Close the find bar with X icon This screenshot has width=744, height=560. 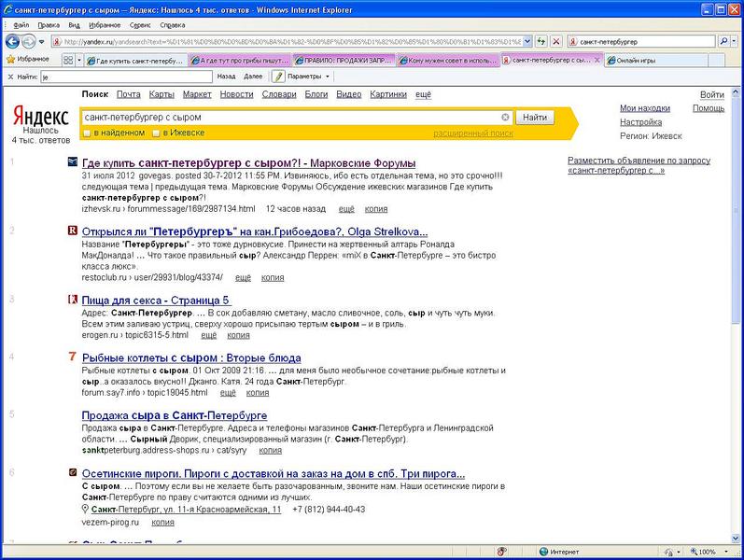tap(10, 77)
